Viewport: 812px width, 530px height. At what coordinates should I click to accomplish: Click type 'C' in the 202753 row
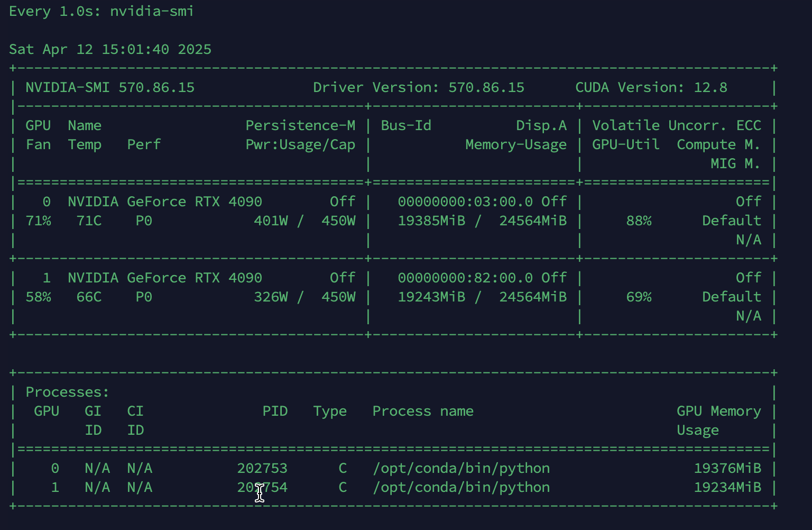click(343, 468)
